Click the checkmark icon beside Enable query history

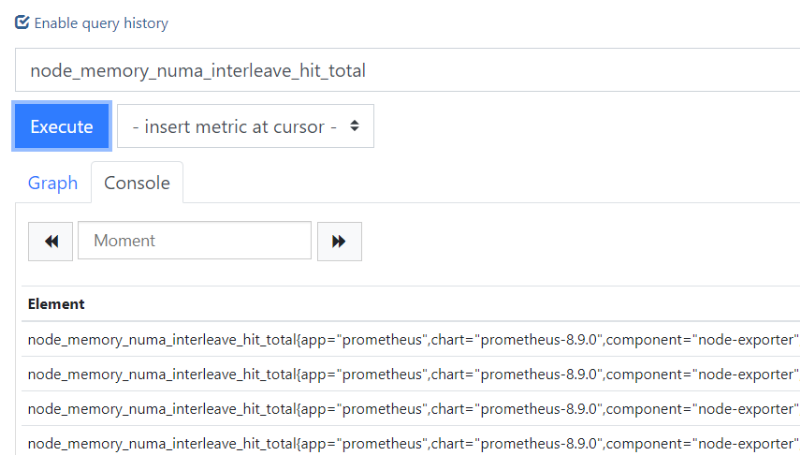[22, 22]
